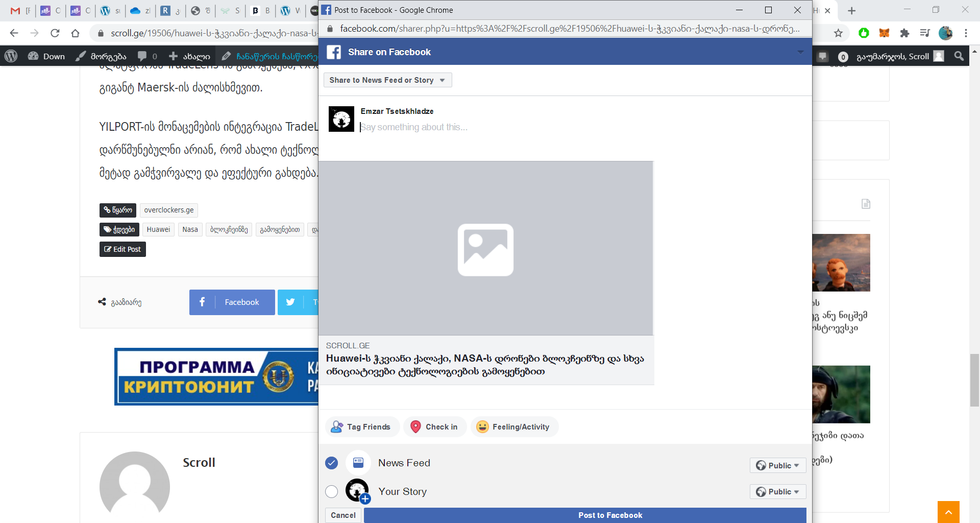The width and height of the screenshot is (980, 523).
Task: Select the Your Story radio option
Action: 331,491
